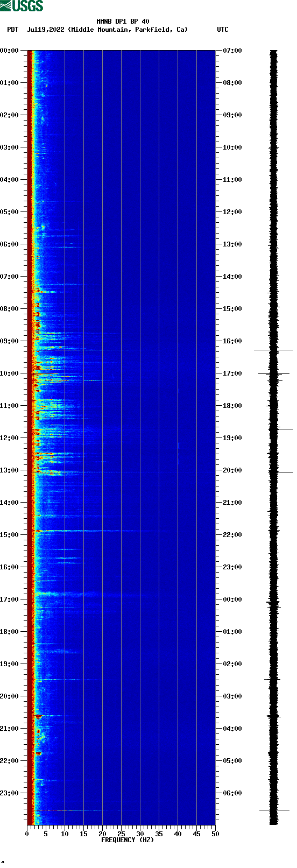Click the waveform spike after 06:00 UTC at the bottom

[x=274, y=810]
